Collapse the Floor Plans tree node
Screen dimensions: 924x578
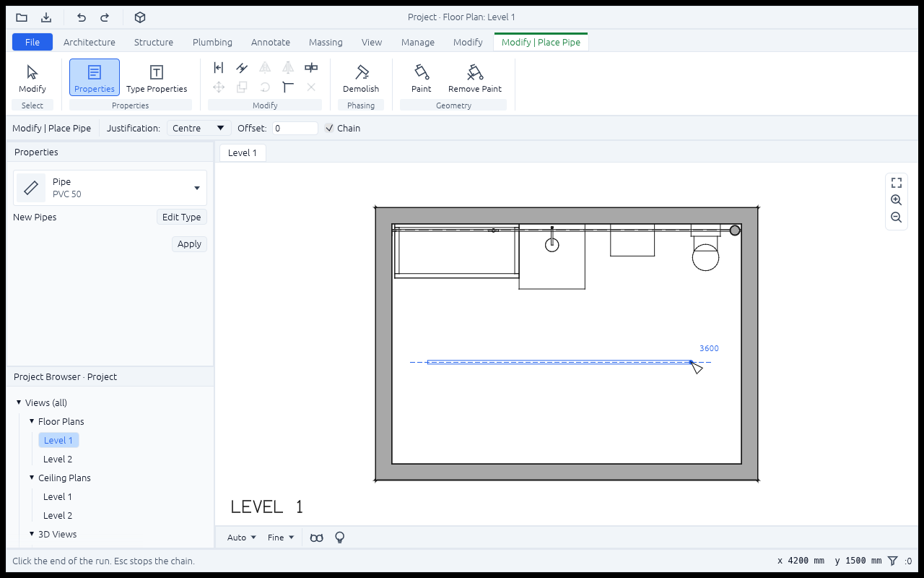(x=32, y=421)
